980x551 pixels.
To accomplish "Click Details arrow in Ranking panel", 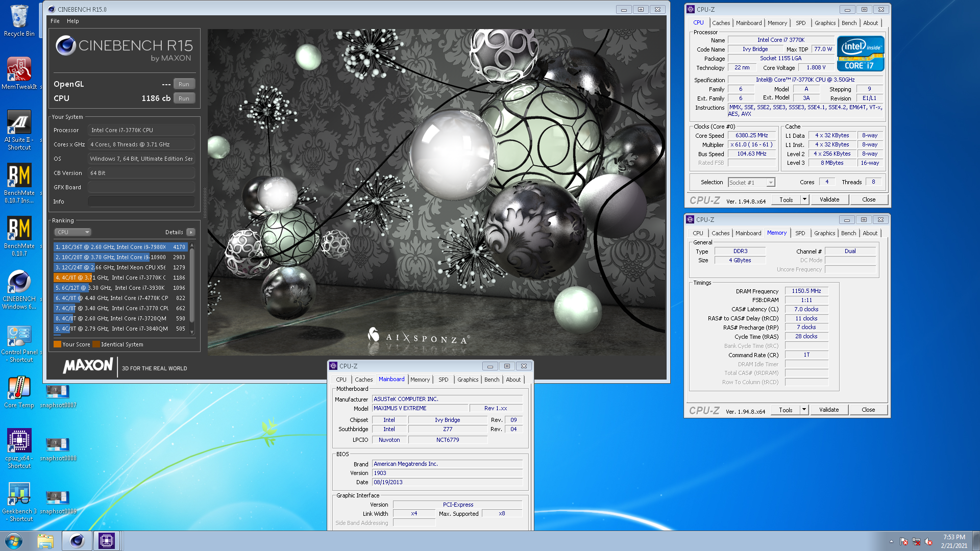I will pyautogui.click(x=191, y=232).
